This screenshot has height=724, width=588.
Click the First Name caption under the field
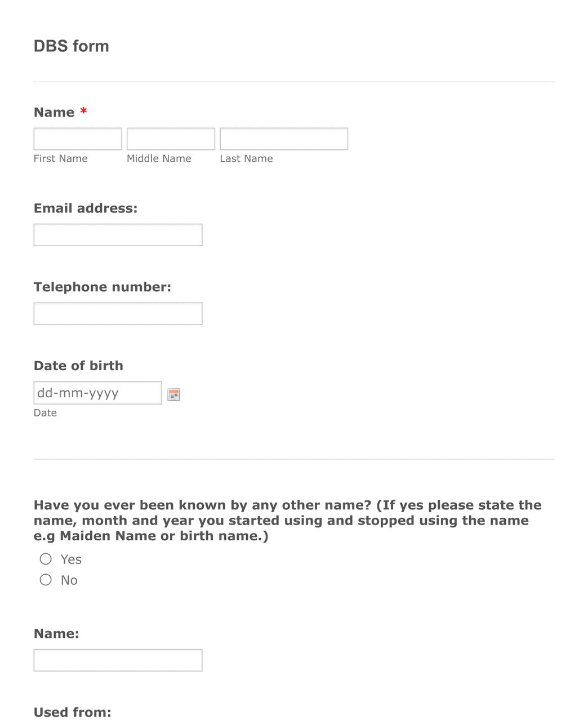pos(60,158)
